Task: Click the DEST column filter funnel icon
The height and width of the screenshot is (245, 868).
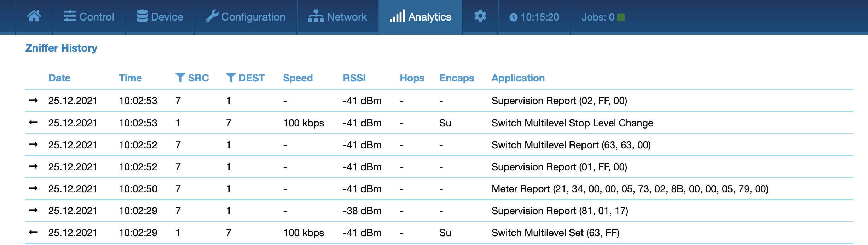Action: click(231, 78)
